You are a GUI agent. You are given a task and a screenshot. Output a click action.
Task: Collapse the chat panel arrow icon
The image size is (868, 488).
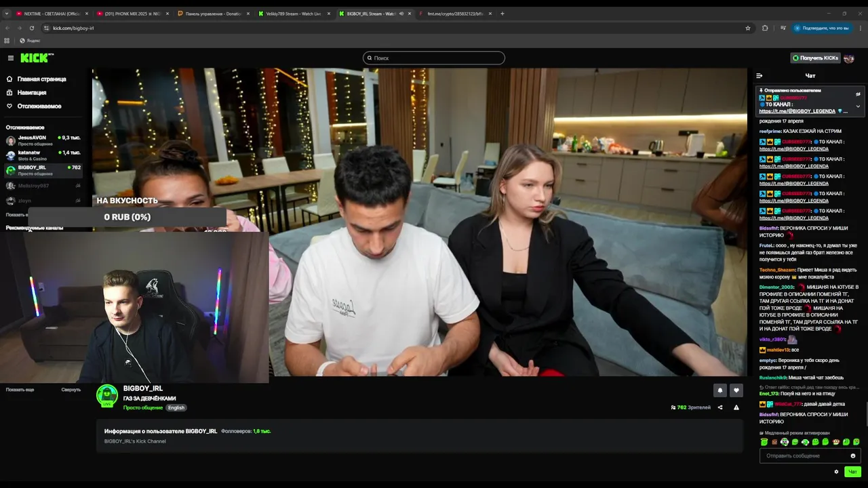point(759,76)
